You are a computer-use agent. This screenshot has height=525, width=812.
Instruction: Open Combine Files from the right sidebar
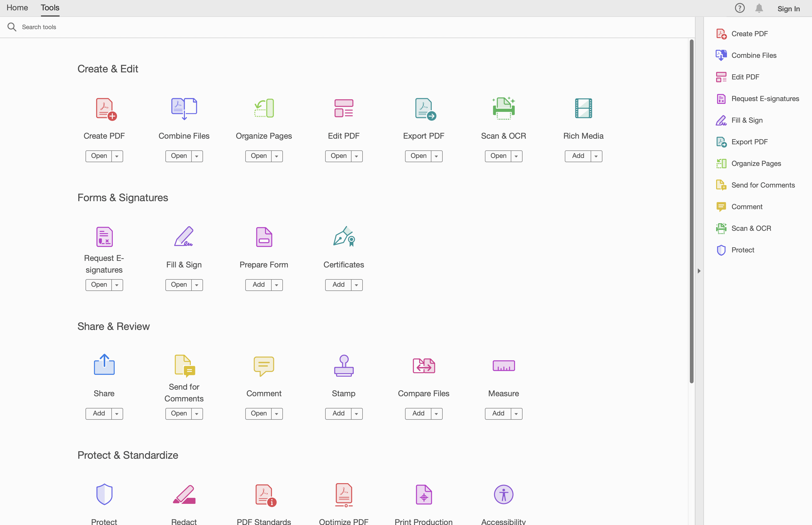(x=746, y=55)
